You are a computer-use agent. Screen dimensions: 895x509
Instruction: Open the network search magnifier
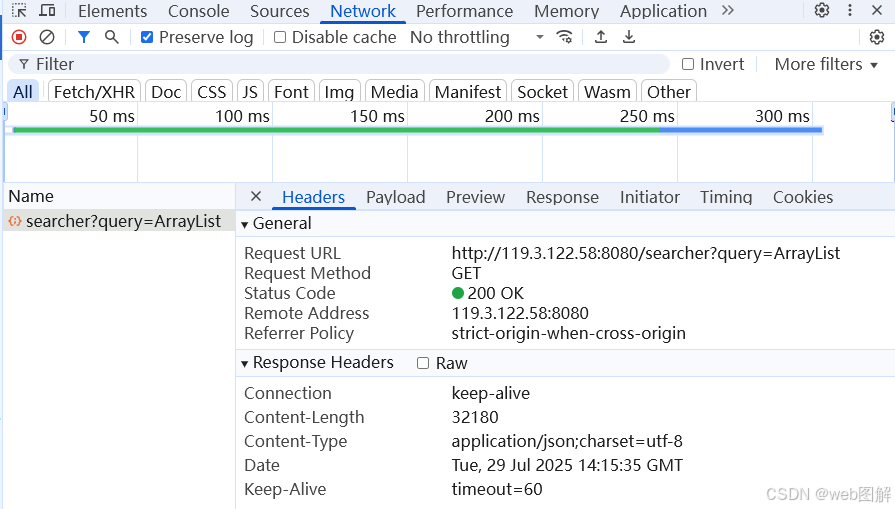point(112,37)
